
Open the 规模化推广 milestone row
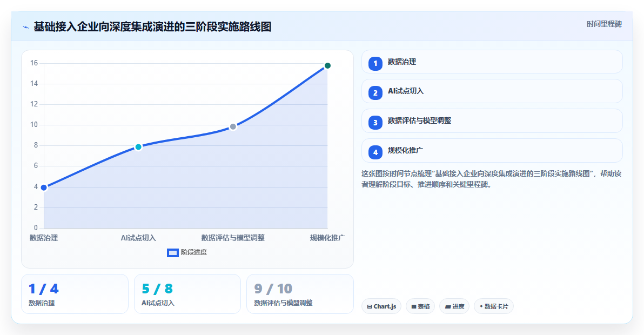tap(492, 150)
